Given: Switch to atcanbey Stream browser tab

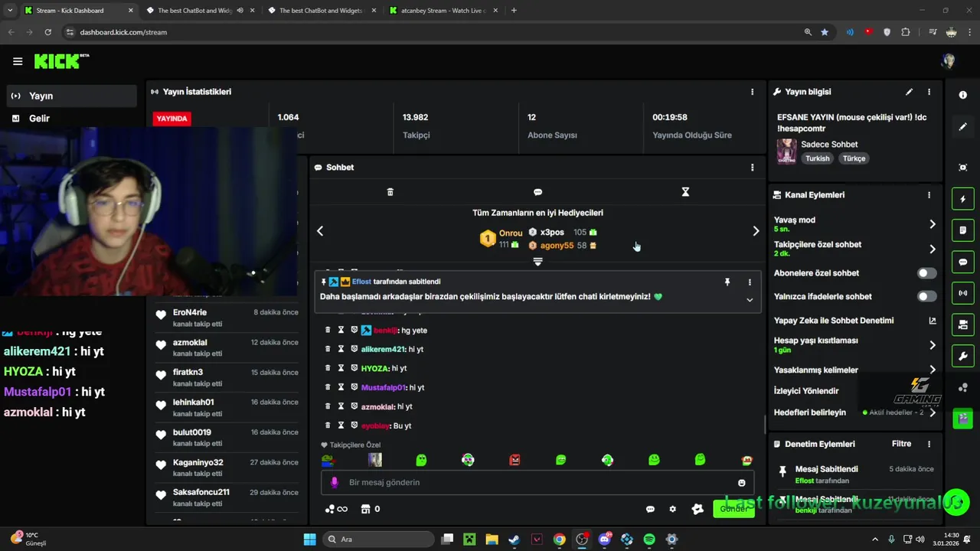Looking at the screenshot, I should 442,11.
